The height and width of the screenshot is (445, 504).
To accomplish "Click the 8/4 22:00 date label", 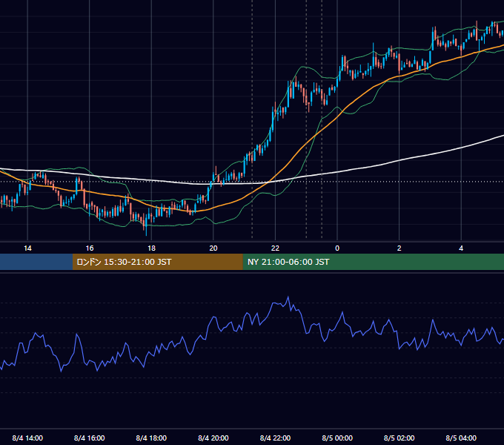I will (x=275, y=438).
